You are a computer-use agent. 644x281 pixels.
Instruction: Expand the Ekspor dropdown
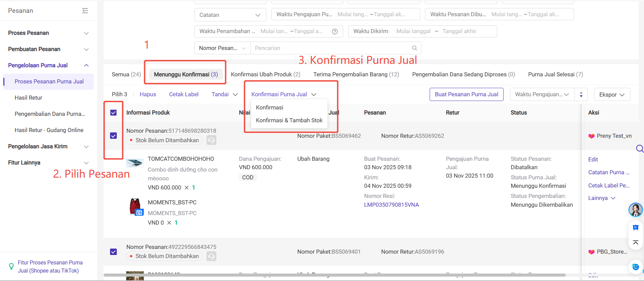point(612,95)
